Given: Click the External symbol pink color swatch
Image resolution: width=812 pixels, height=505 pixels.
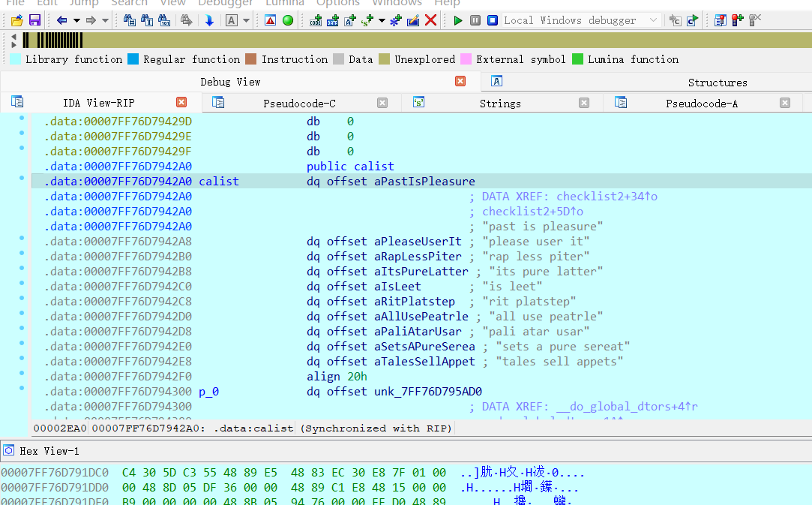Looking at the screenshot, I should (x=466, y=59).
